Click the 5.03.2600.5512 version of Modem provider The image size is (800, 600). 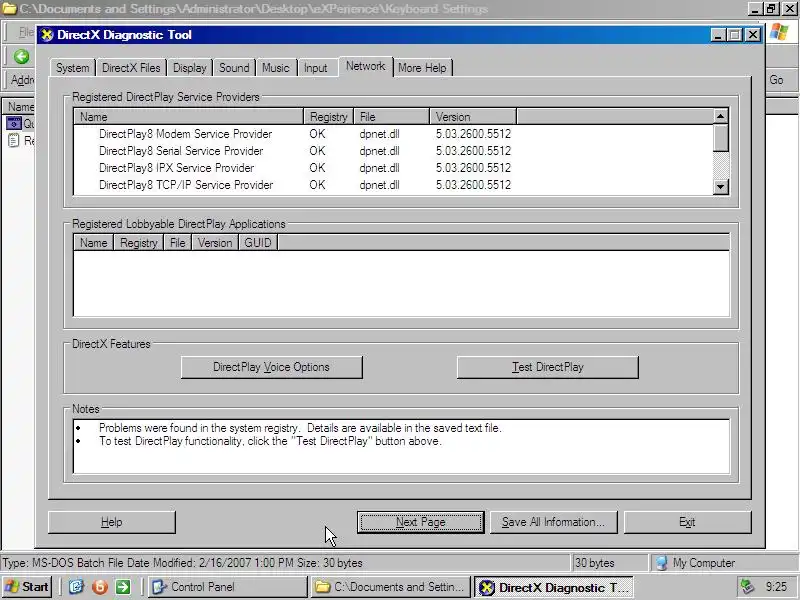point(473,134)
